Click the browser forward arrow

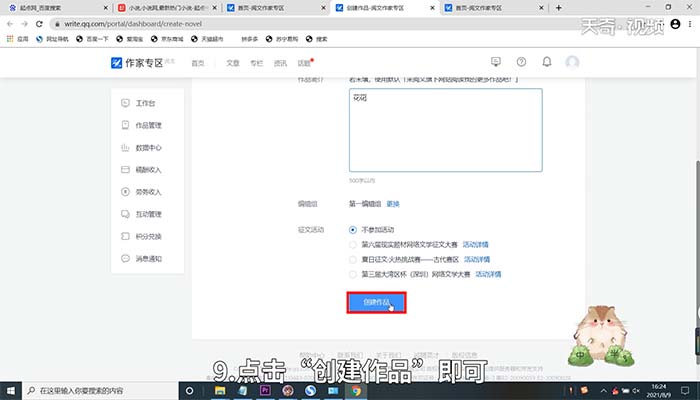click(25, 24)
